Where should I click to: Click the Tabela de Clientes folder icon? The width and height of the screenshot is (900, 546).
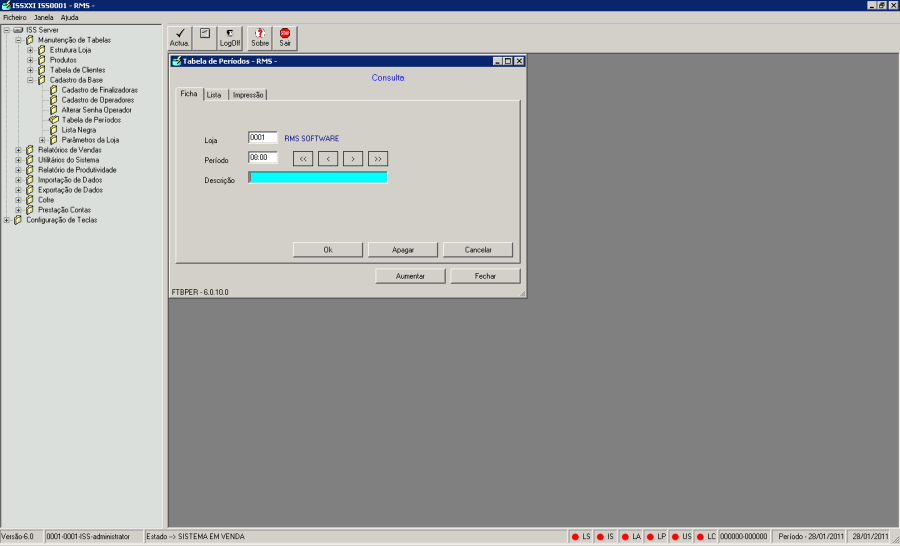tap(41, 70)
